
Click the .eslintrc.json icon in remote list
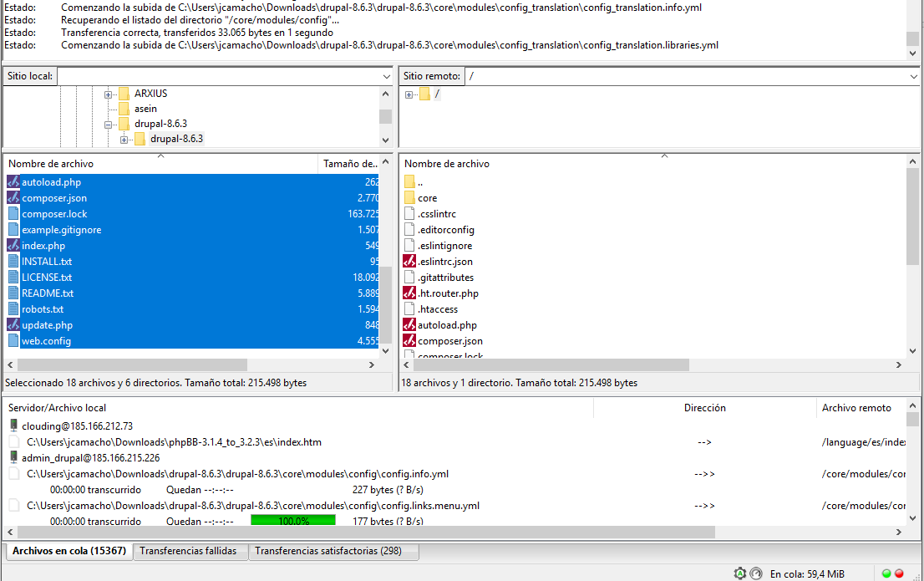click(409, 262)
